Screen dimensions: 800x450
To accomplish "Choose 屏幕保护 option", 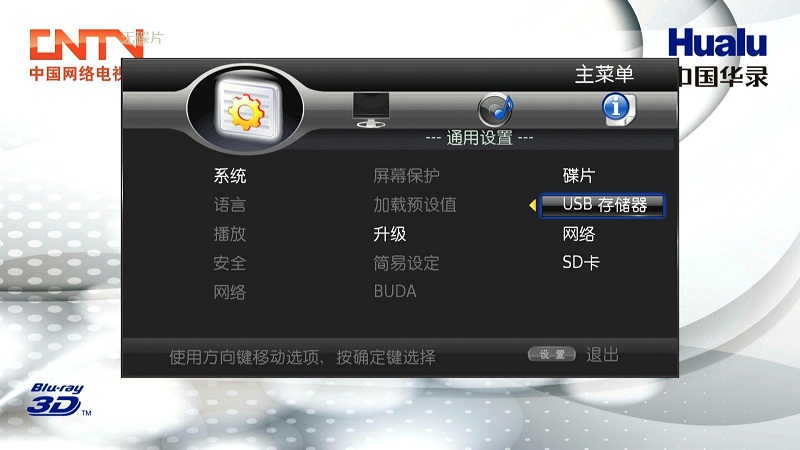I will (x=407, y=176).
